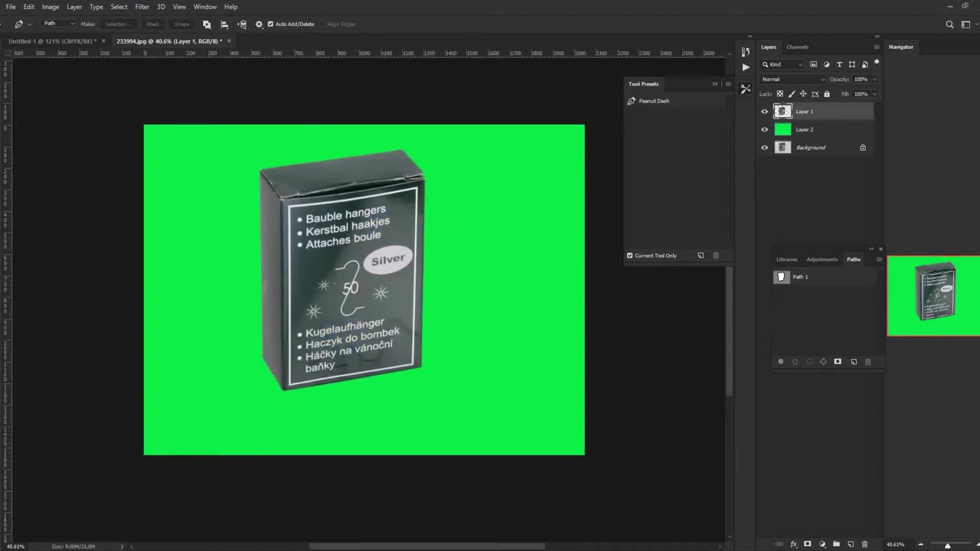Click the Background layer lock icon

[863, 148]
